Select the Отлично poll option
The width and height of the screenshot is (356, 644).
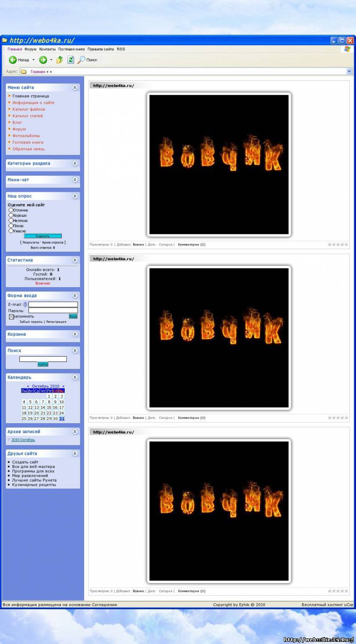click(11, 210)
